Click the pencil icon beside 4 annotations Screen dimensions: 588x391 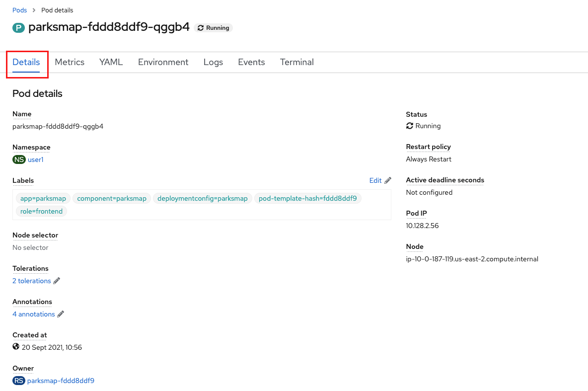click(61, 314)
